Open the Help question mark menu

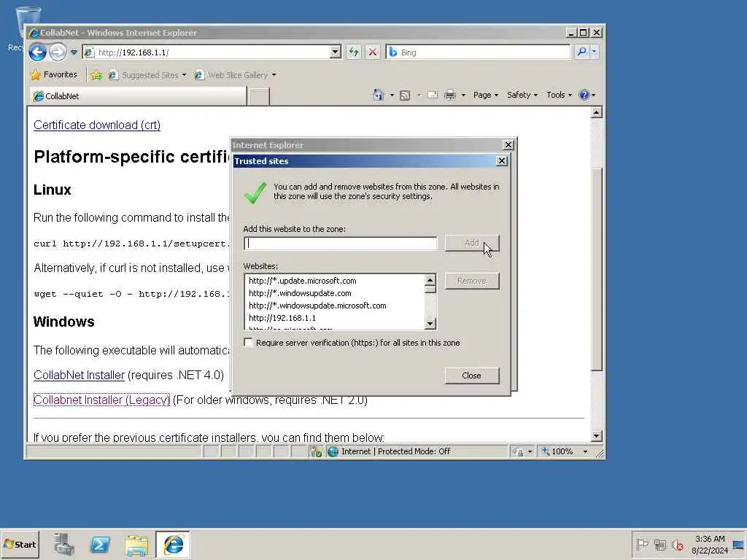tap(587, 96)
